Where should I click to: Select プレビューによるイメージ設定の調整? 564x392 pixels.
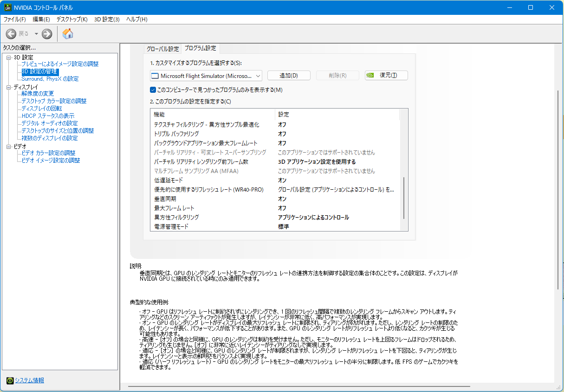click(x=60, y=64)
